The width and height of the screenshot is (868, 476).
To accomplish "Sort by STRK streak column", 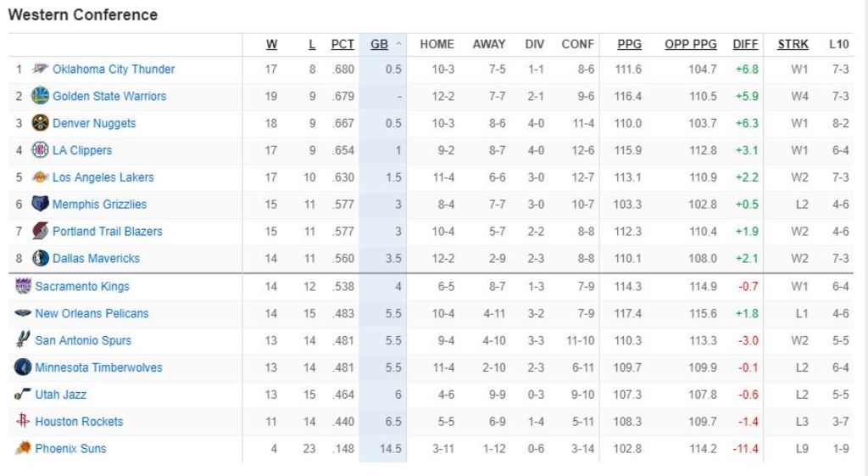I will [x=793, y=44].
